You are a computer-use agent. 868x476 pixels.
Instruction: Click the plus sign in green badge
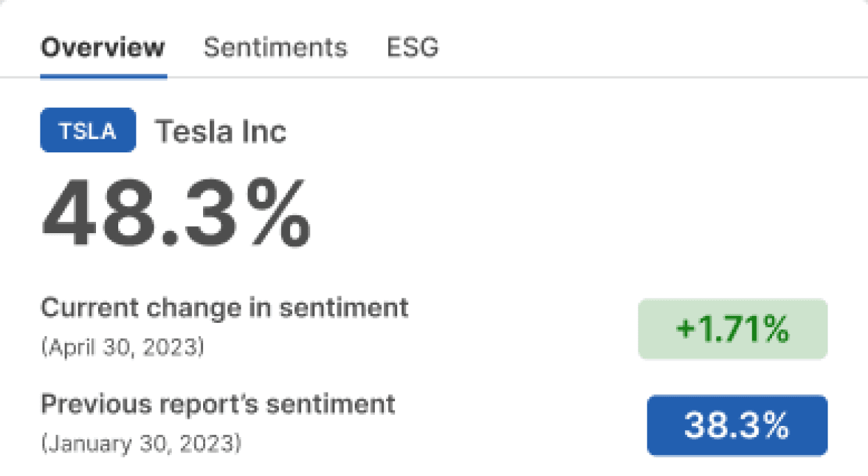point(686,331)
